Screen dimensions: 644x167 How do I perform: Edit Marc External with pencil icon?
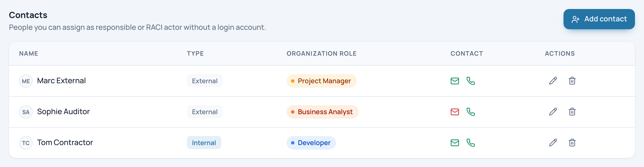point(553,81)
